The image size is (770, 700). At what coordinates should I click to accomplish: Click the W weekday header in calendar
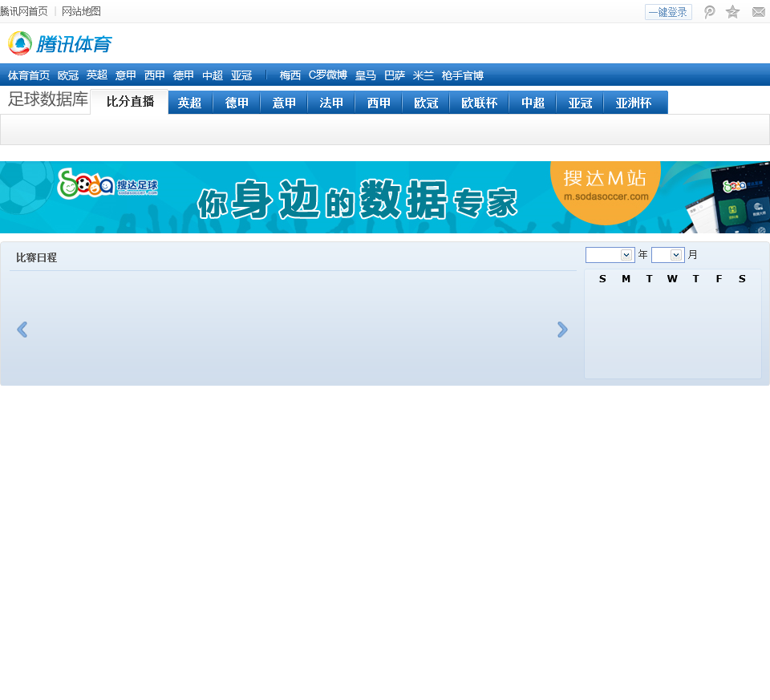[672, 279]
